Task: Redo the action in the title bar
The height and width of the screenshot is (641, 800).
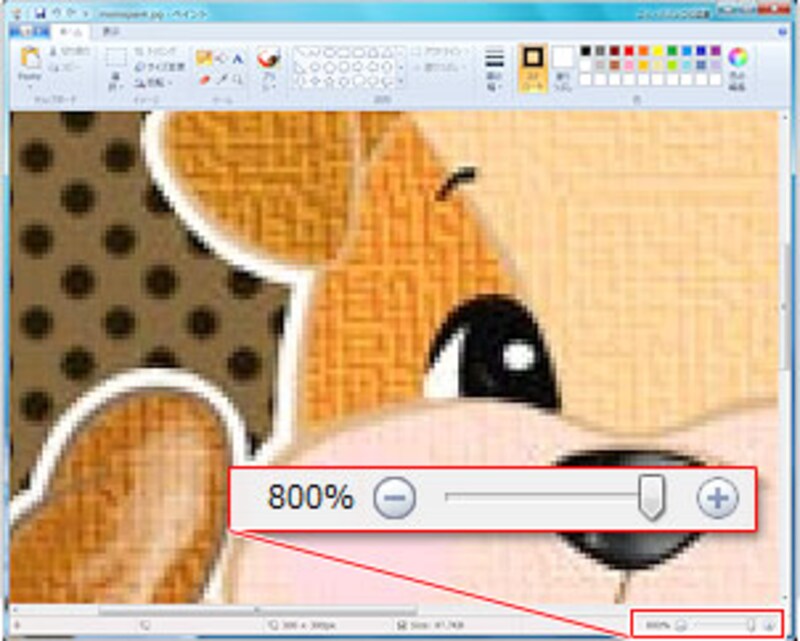Action: [x=71, y=12]
